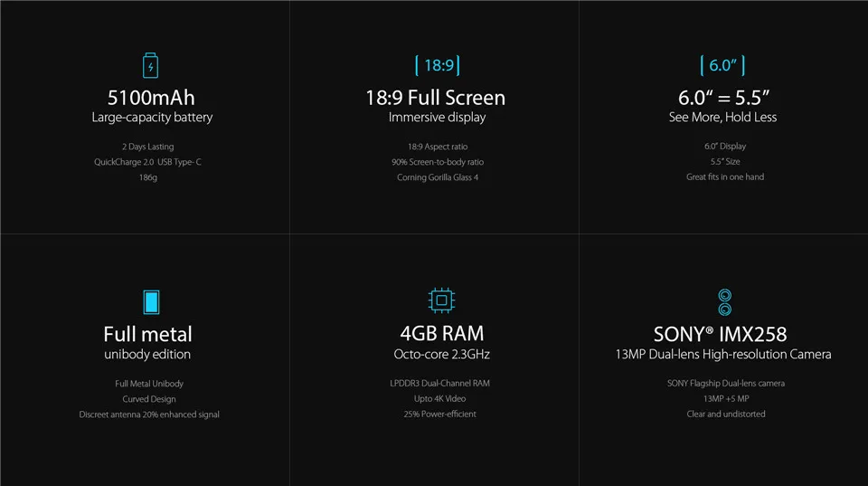Select the '4GB RAM' heading
Viewport: 868px width, 486px height.
pyautogui.click(x=442, y=334)
